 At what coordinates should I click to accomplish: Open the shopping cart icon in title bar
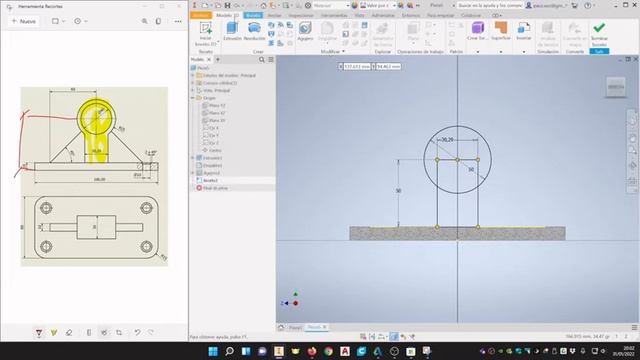coord(575,6)
